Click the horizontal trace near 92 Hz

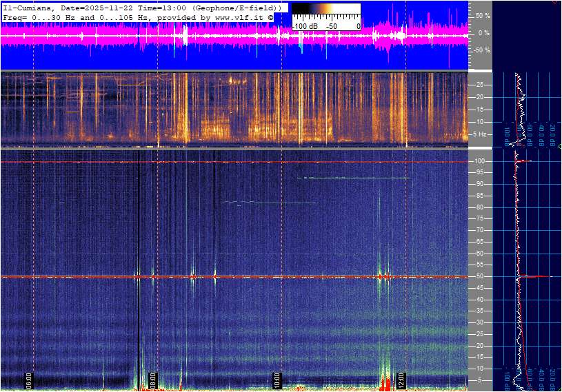click(353, 178)
